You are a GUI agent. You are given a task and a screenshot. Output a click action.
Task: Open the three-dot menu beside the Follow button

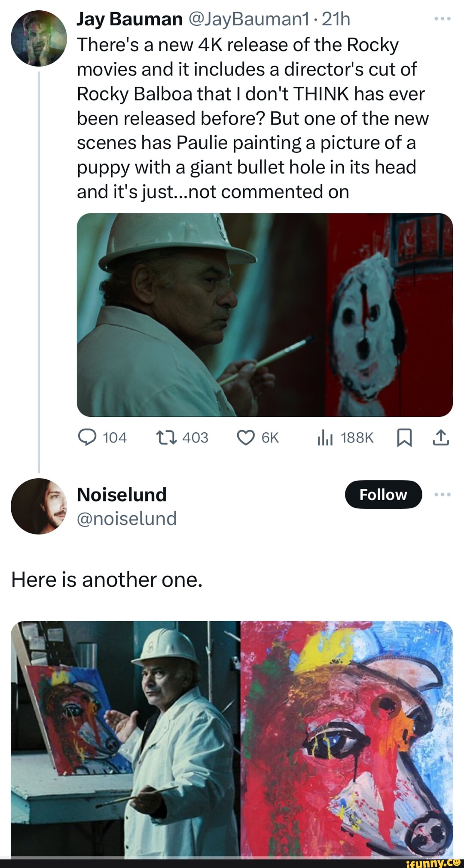coord(442,494)
